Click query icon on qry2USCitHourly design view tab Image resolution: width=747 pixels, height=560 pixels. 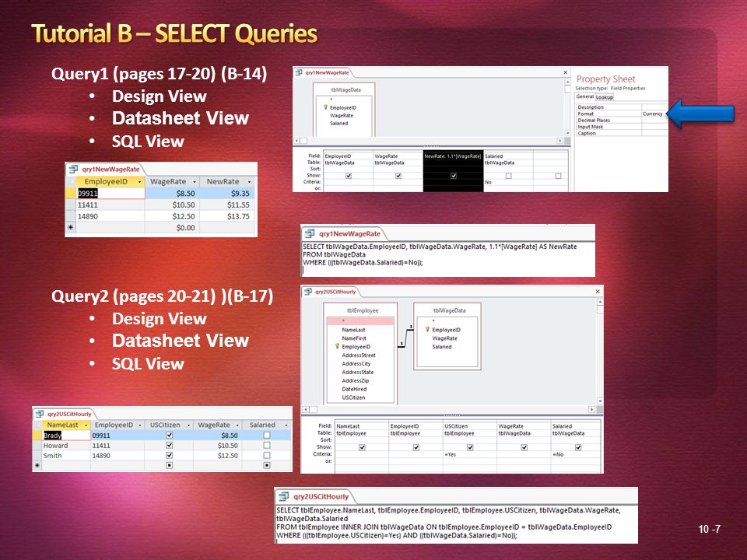coord(308,292)
